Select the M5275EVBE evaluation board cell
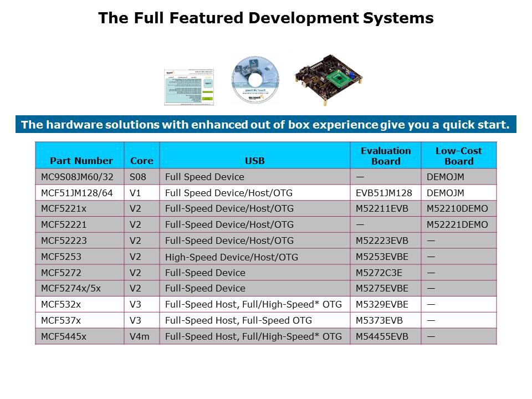 (381, 288)
